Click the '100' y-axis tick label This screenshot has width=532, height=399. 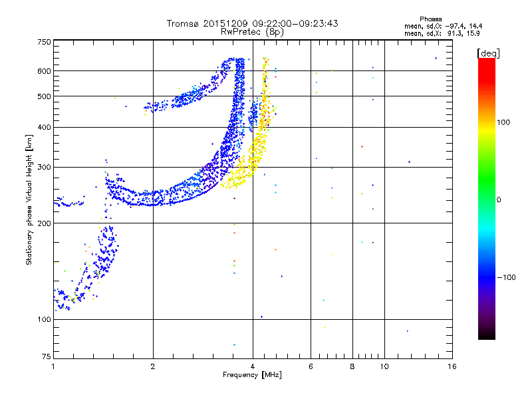click(44, 319)
